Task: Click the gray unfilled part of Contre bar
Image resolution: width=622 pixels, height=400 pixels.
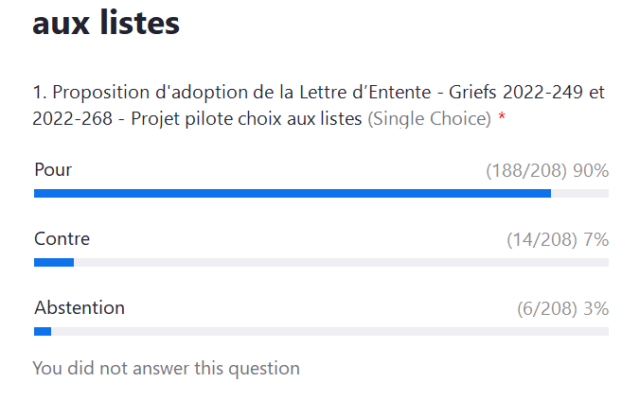Action: click(340, 262)
